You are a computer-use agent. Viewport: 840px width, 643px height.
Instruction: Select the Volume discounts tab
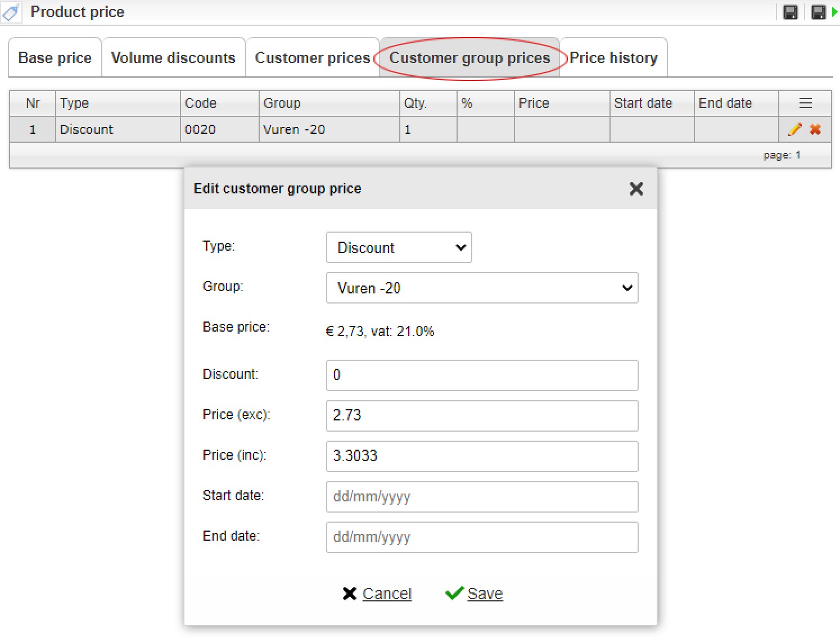(x=173, y=57)
